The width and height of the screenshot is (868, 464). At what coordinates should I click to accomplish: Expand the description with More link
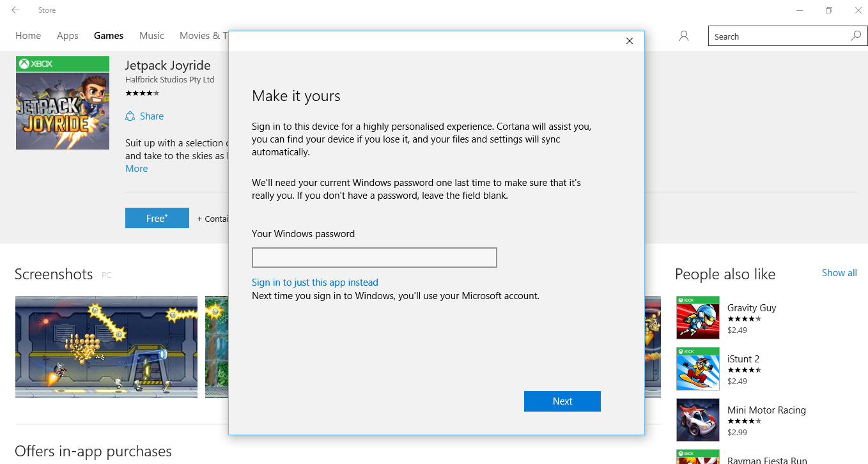(137, 169)
